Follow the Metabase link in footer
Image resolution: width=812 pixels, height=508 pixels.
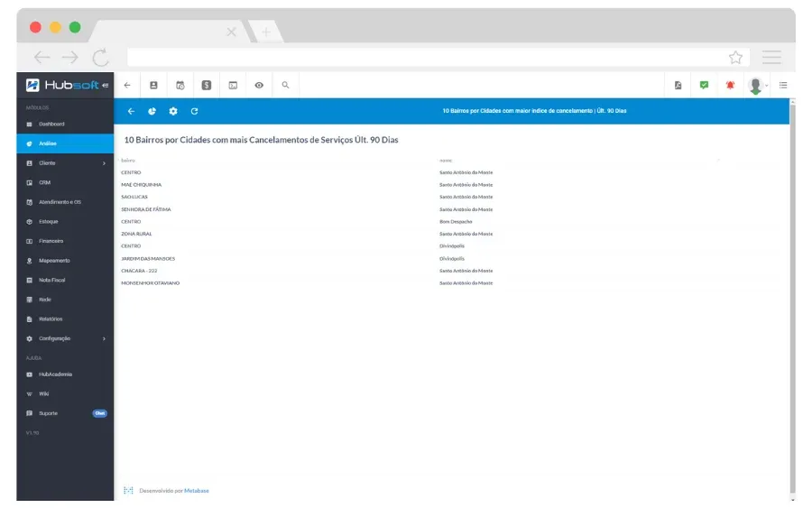pyautogui.click(x=197, y=491)
